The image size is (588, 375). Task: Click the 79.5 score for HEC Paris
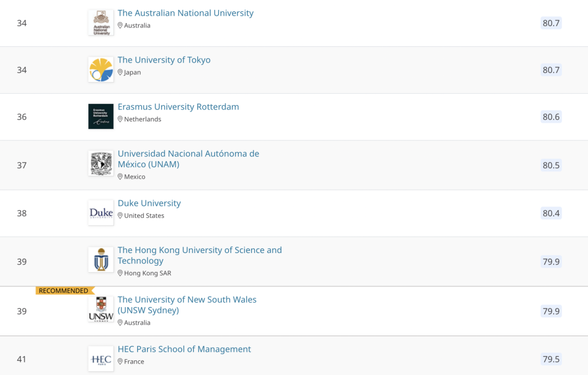(x=551, y=359)
